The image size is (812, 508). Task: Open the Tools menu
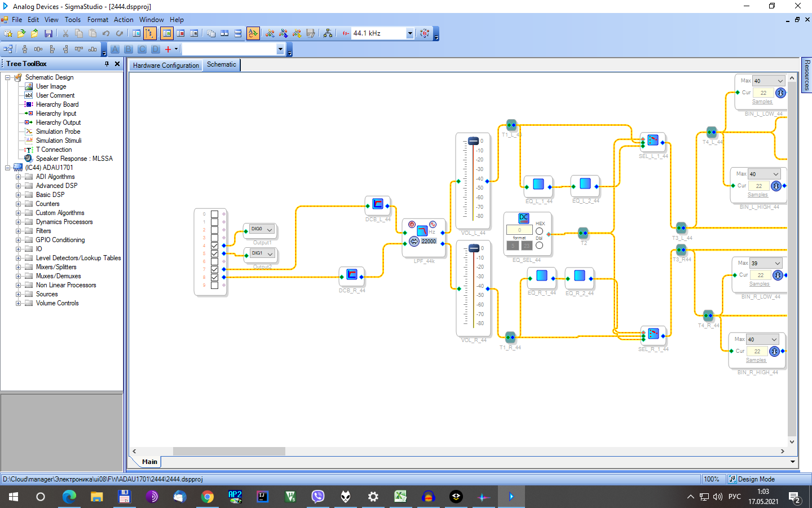click(73, 20)
